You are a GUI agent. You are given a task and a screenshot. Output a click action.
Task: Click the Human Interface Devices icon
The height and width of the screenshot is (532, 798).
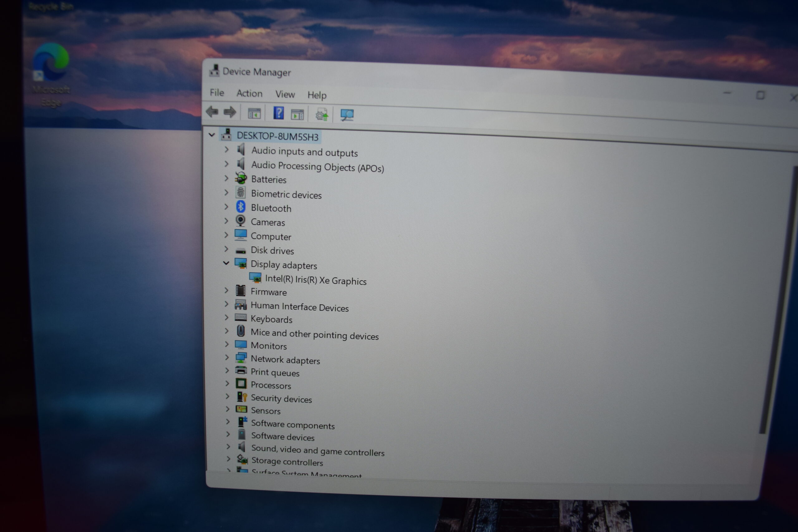[x=241, y=305]
